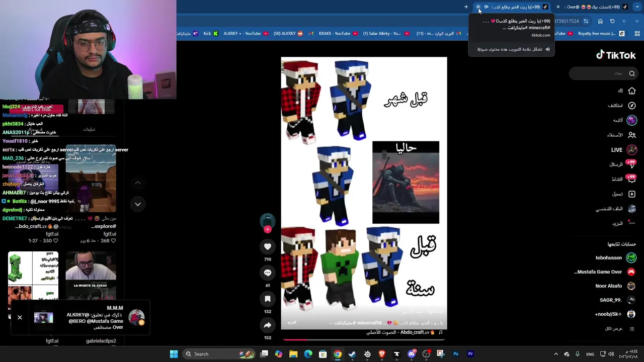Open '(50) ALKRKY' bookmark
This screenshot has width=644, height=362.
288,33
